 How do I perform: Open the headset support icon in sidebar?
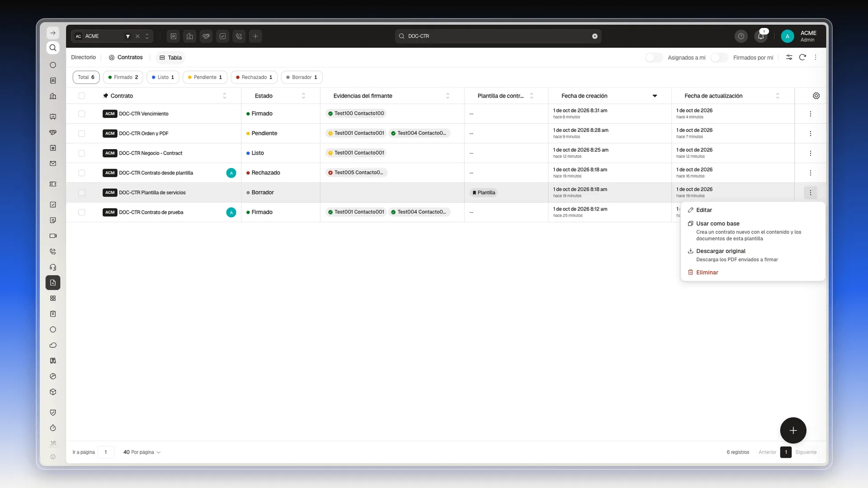53,267
